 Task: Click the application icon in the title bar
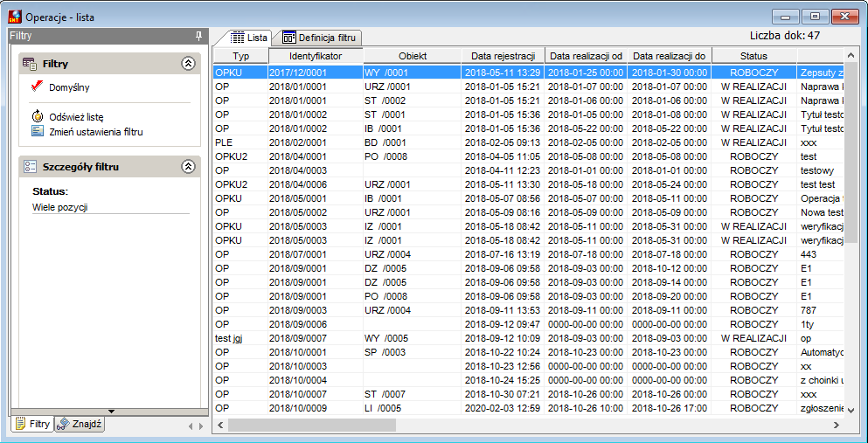[x=15, y=17]
